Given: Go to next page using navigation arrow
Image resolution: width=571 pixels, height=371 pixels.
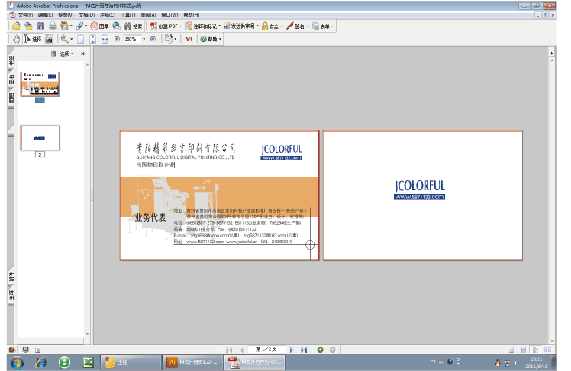Looking at the screenshot, I should [291, 350].
